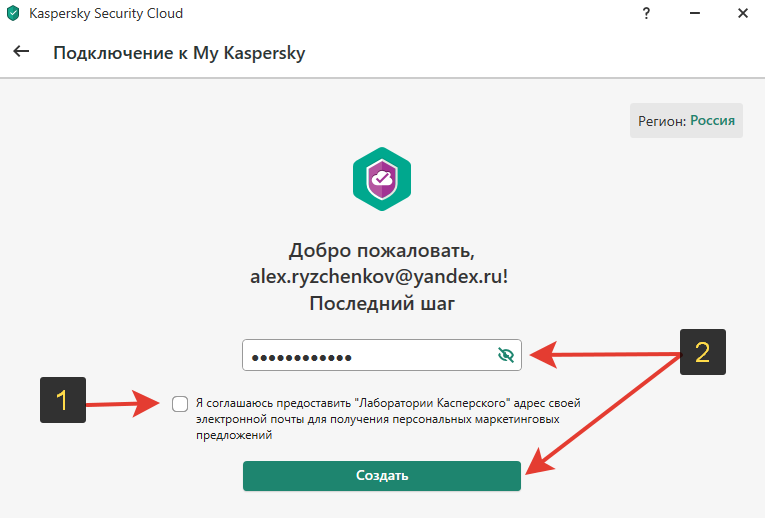Change region by clicking Россия link
Image resolution: width=765 pixels, height=518 pixels.
712,120
